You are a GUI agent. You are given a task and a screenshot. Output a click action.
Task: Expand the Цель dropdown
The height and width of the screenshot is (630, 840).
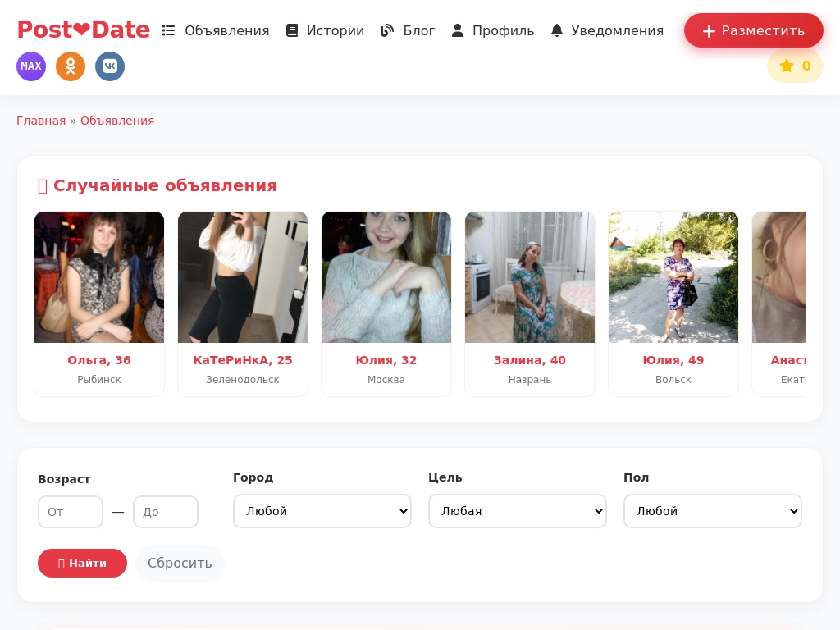coord(518,511)
